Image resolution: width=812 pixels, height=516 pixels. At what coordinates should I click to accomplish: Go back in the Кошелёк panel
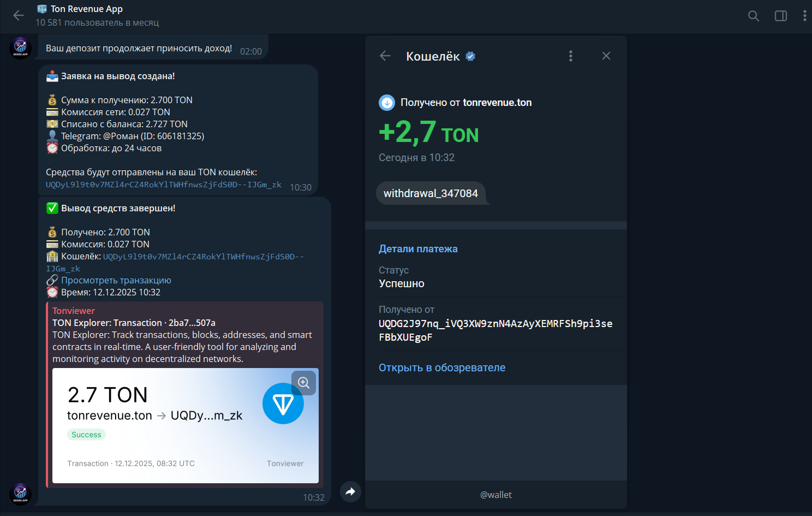pyautogui.click(x=385, y=56)
